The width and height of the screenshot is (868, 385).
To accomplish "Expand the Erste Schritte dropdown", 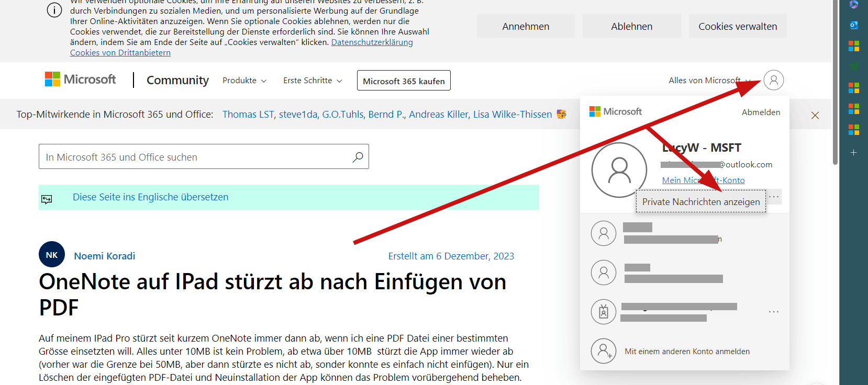I will 313,81.
